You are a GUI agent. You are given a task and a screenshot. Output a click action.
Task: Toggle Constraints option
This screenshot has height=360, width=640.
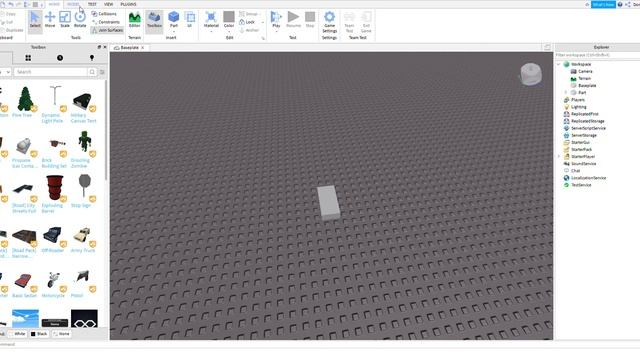coord(106,22)
